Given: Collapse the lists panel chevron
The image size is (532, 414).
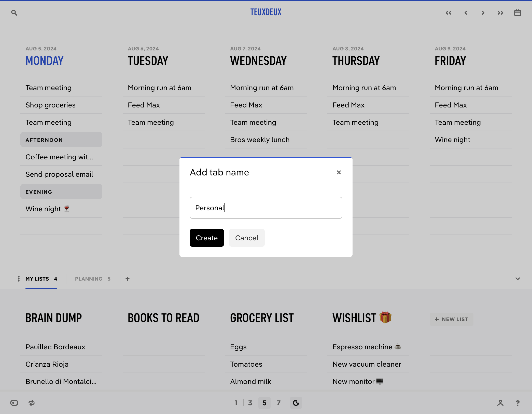Looking at the screenshot, I should (x=518, y=279).
